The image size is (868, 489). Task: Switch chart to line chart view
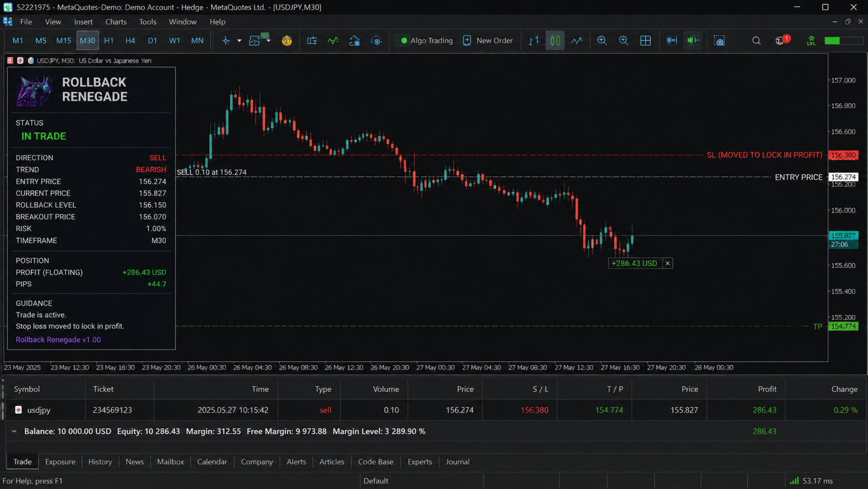[x=577, y=41]
